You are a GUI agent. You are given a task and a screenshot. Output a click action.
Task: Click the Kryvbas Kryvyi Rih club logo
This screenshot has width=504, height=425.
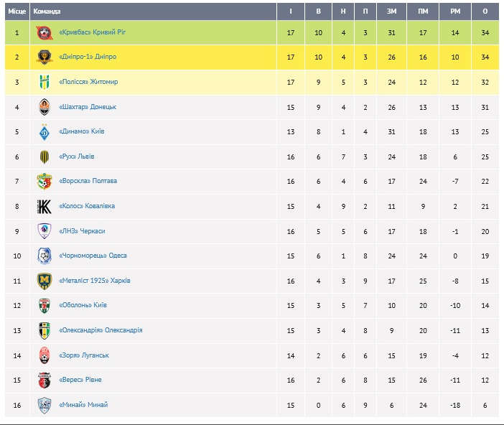[x=45, y=32]
